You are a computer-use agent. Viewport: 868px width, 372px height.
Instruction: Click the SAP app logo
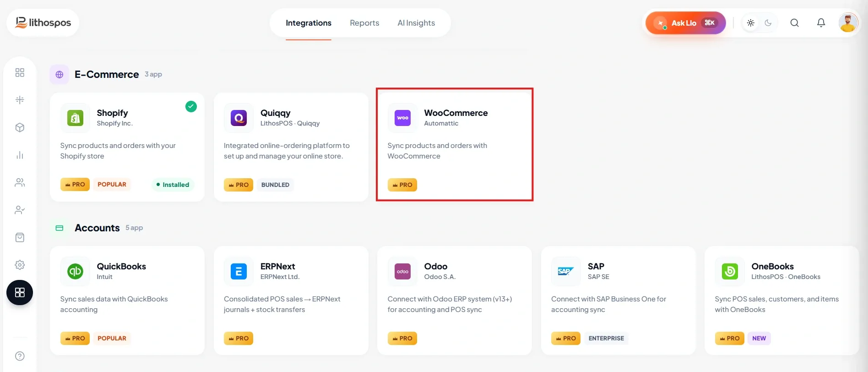tap(566, 271)
